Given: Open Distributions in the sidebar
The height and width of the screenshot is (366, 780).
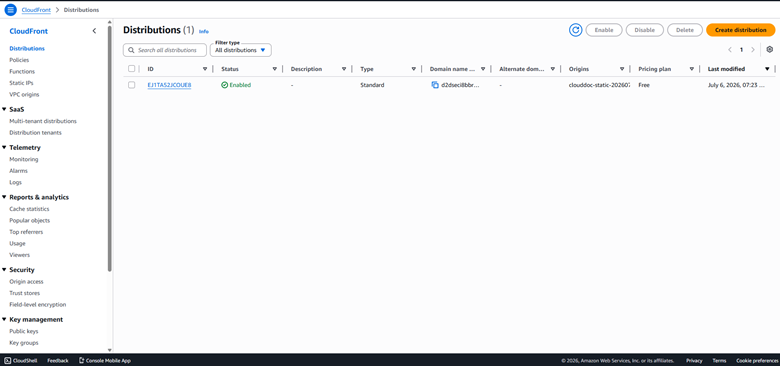Looking at the screenshot, I should [x=27, y=49].
